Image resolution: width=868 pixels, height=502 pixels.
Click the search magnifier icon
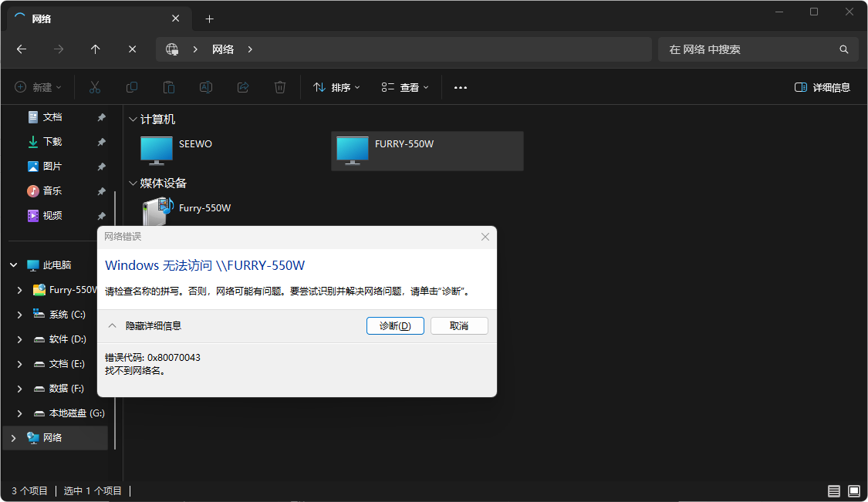click(843, 49)
